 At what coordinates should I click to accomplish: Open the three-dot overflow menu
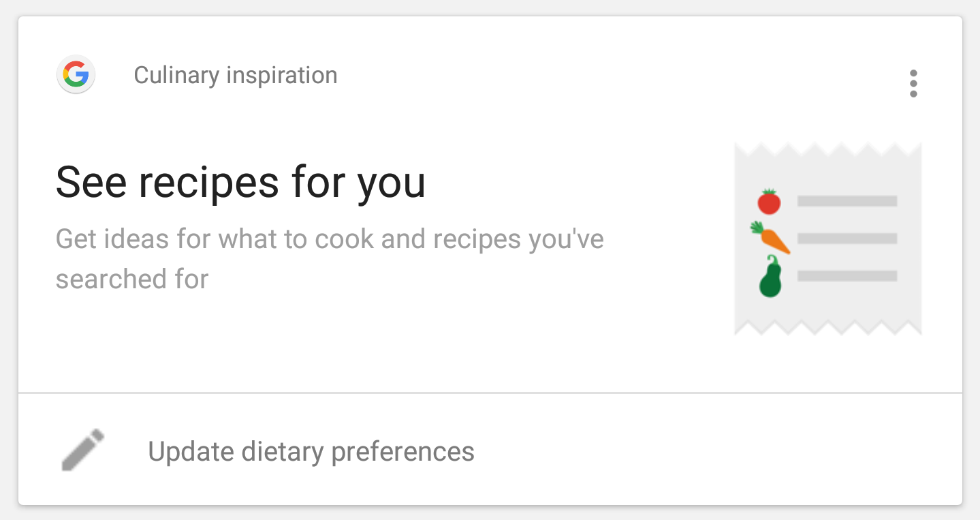[913, 84]
